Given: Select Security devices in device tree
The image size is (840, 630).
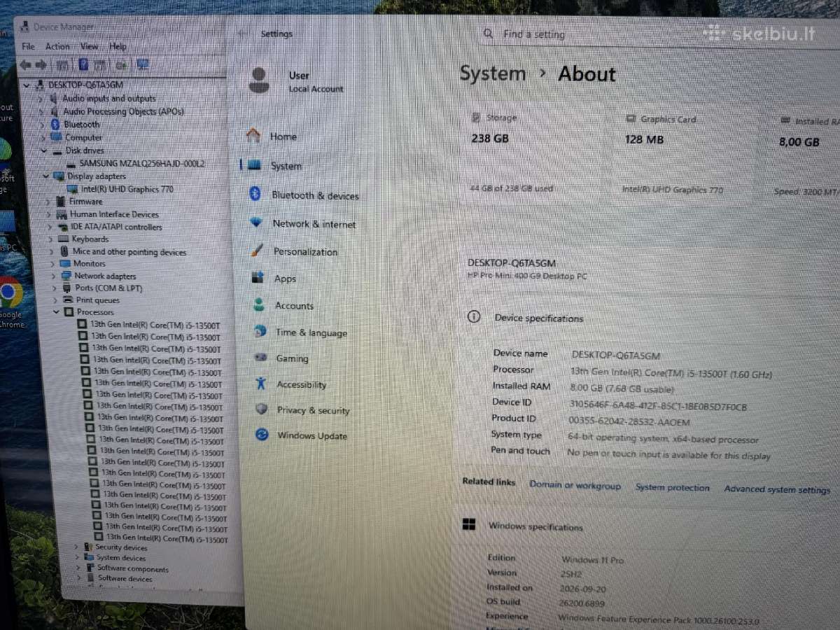Looking at the screenshot, I should point(121,547).
